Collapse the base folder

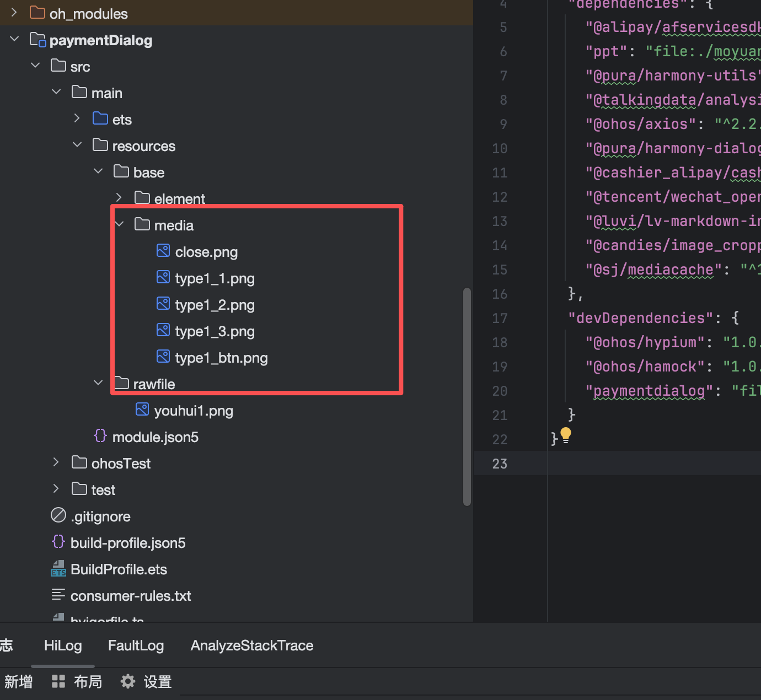coord(98,171)
